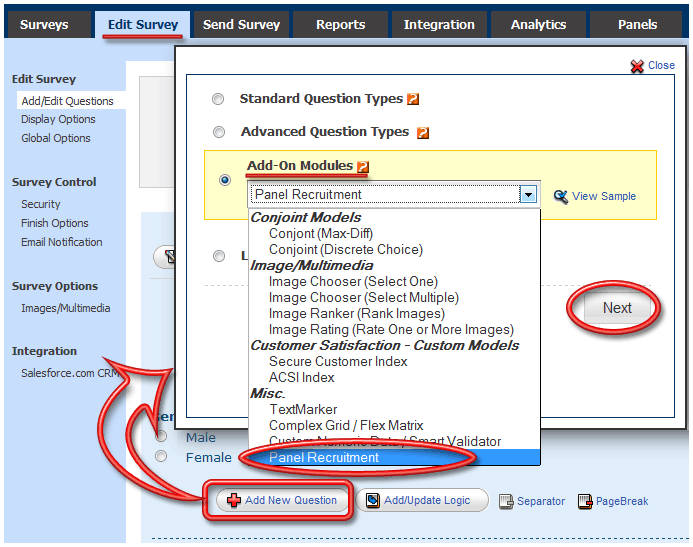Select the Advanced Question Types radio button
Image resolution: width=693 pixels, height=547 pixels.
[x=218, y=132]
